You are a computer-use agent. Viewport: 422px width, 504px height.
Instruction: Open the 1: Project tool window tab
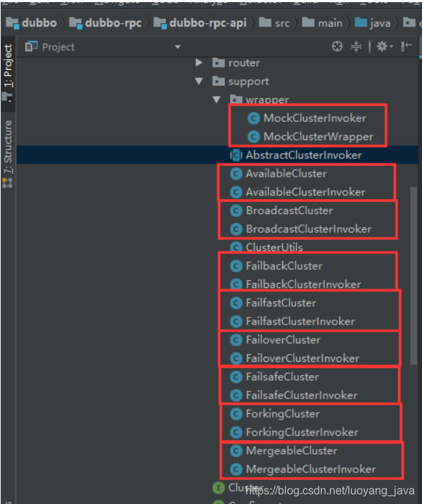coord(8,73)
